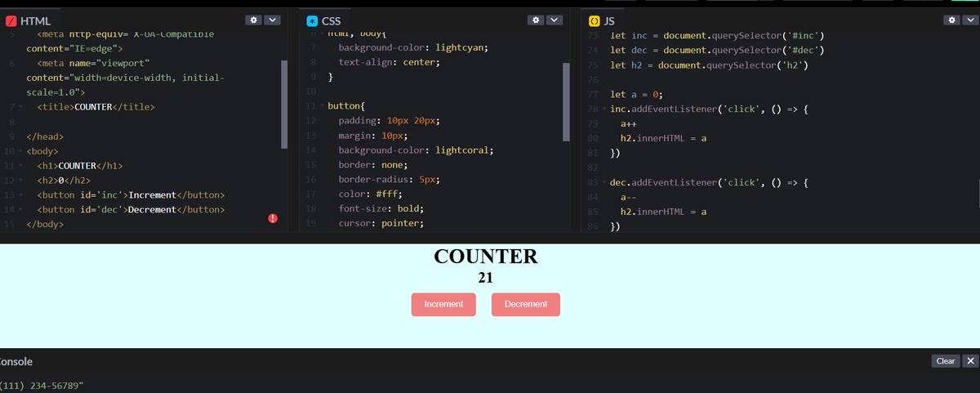980x393 pixels.
Task: Fold the inc.addEventListener block on line 78
Action: (604, 109)
